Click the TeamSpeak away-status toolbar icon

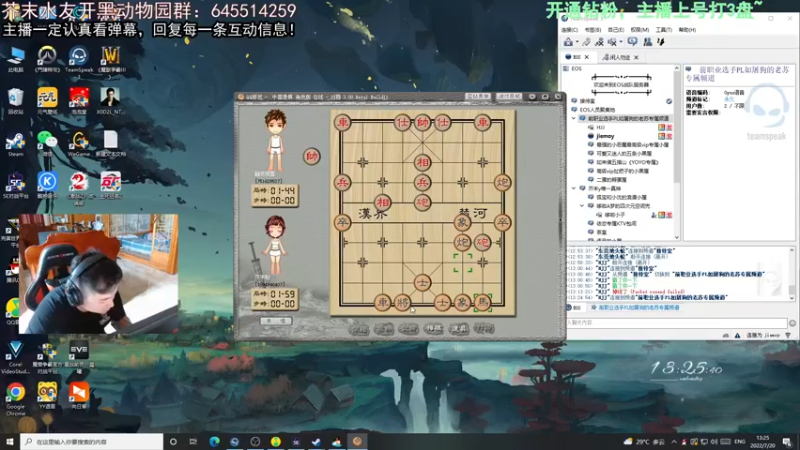612,42
